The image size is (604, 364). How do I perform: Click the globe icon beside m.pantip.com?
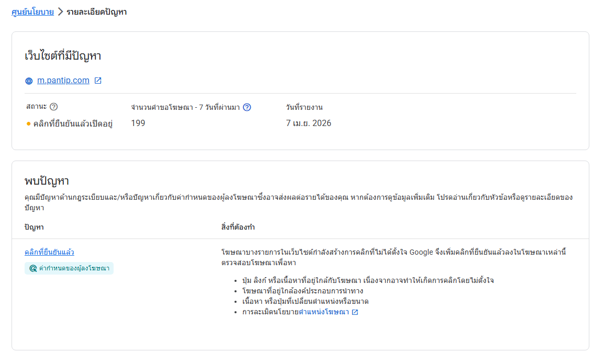point(29,81)
